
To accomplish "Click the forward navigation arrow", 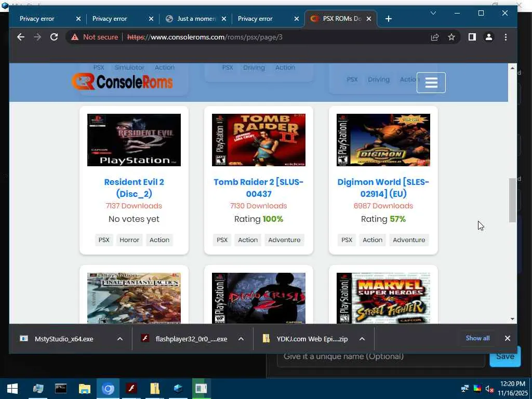I will (37, 37).
